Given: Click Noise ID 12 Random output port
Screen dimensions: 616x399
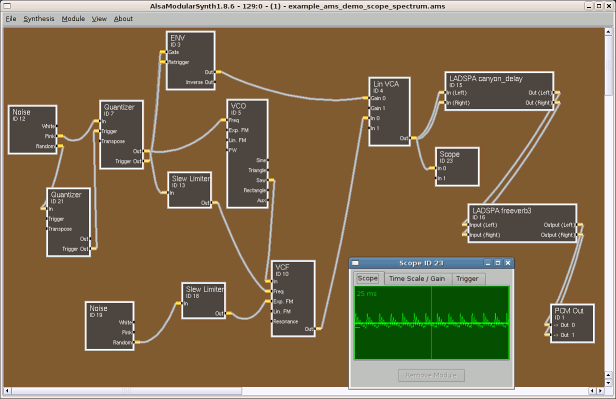Looking at the screenshot, I should (x=59, y=146).
